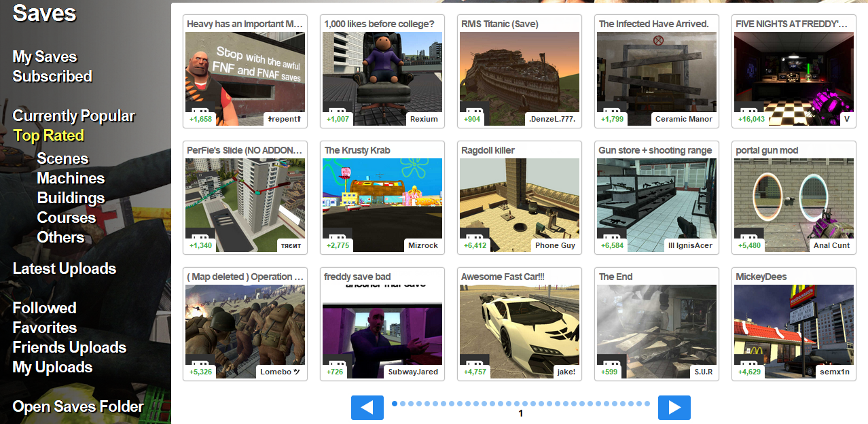Select the Top Rated category
Viewport: 868px width, 424px height.
click(x=49, y=136)
